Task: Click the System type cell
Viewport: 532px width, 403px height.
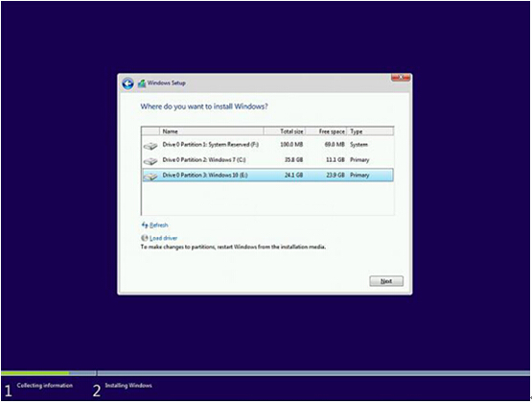Action: click(359, 145)
